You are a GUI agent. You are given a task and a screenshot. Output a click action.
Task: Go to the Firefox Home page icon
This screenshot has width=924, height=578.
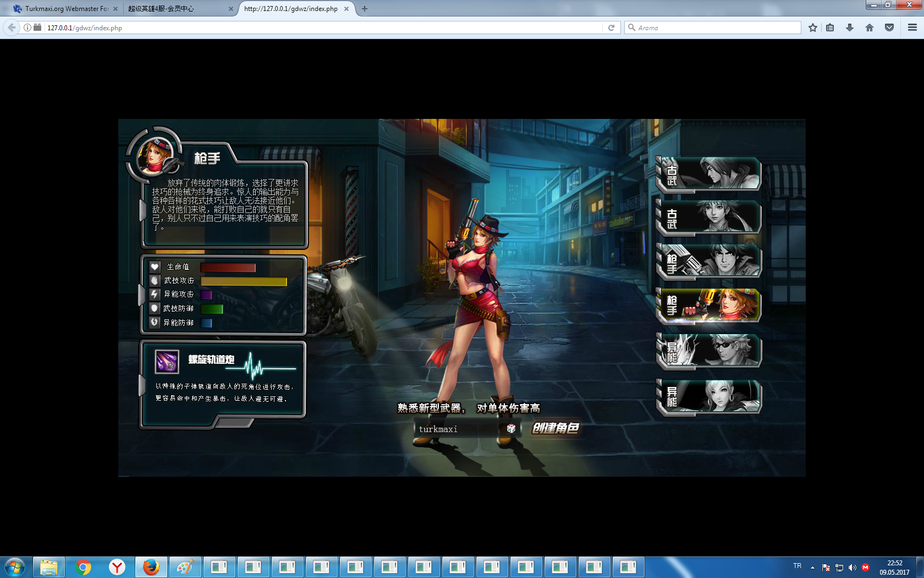tap(870, 28)
